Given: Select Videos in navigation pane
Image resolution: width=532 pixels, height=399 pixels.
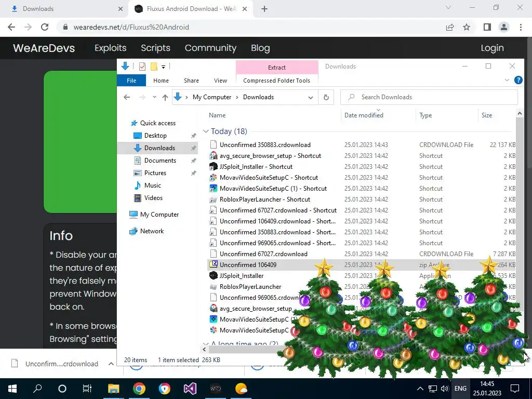Looking at the screenshot, I should [153, 198].
